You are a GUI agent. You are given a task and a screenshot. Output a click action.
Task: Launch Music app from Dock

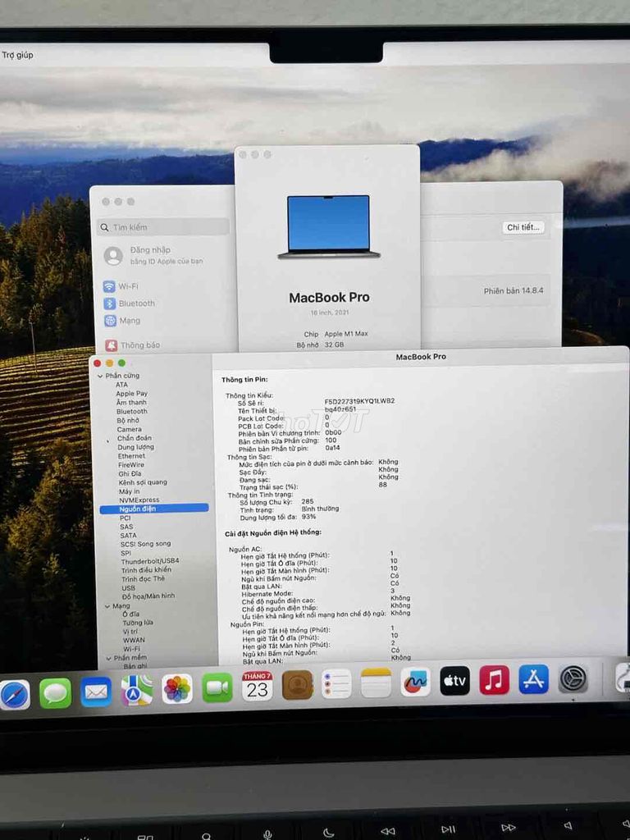[x=494, y=680]
